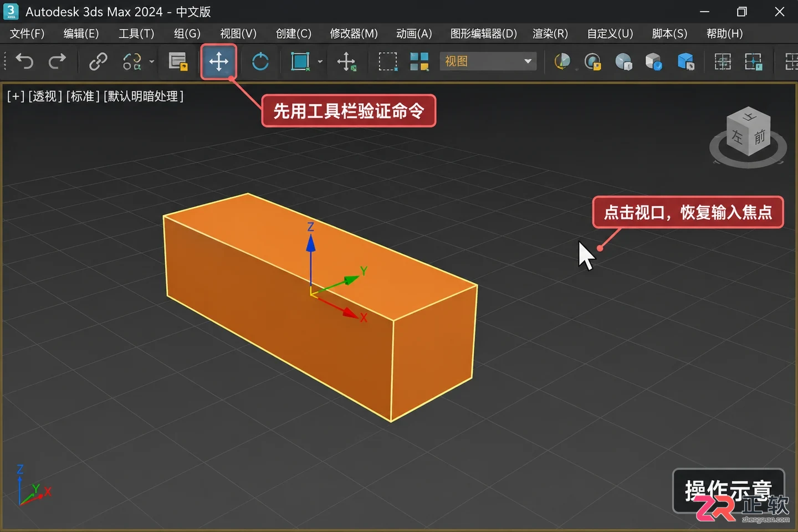Rotate view to the 左 face on ViewCube

click(x=737, y=136)
